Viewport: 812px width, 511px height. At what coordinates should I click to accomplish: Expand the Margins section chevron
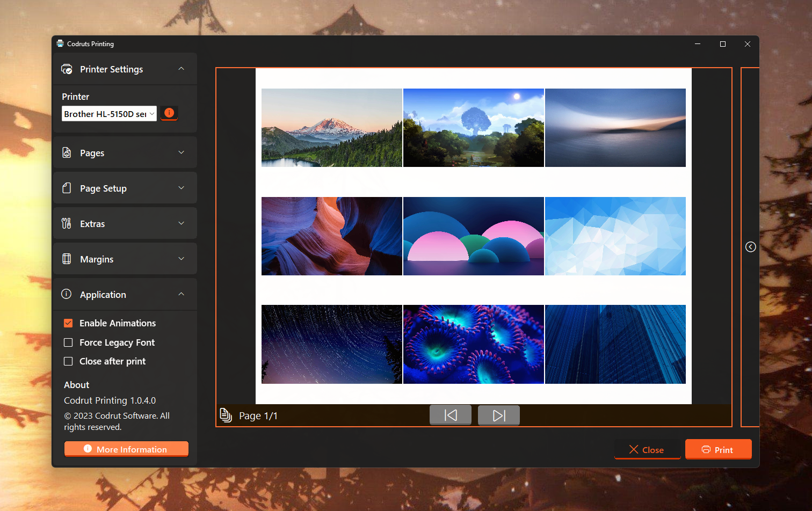182,259
